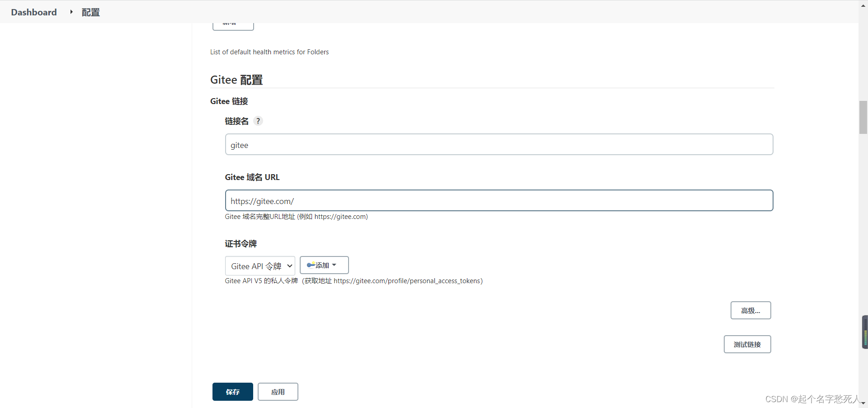
Task: Apply changes with the 应用 button
Action: 278,392
